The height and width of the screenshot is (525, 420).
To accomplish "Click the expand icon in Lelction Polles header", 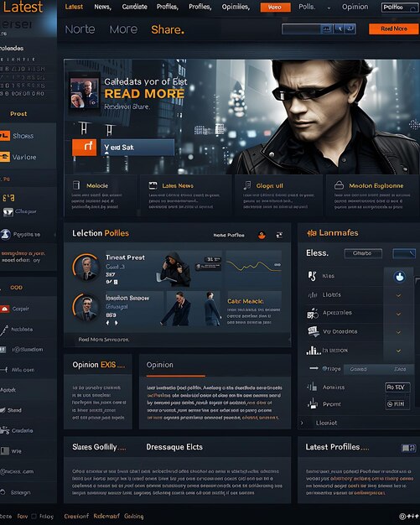I will tap(279, 236).
